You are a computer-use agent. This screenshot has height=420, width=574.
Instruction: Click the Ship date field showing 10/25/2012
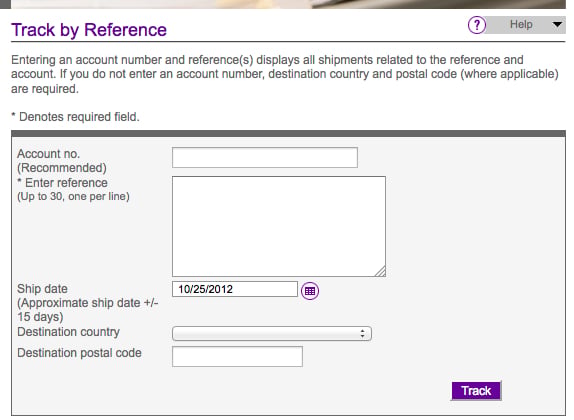coord(235,289)
